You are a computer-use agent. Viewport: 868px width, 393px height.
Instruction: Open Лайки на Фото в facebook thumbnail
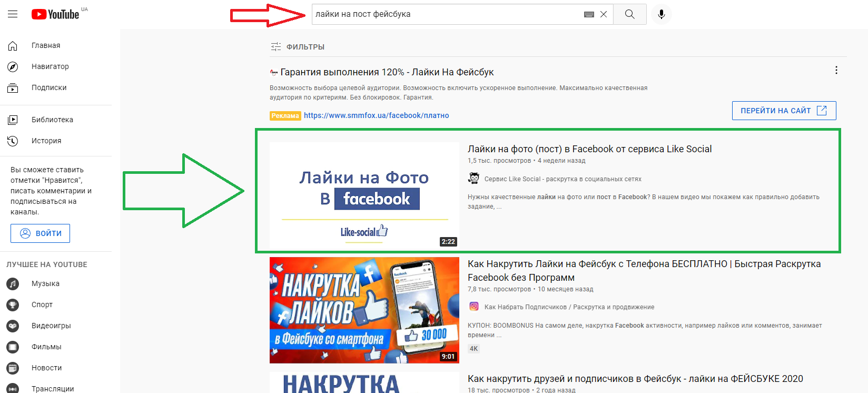[x=364, y=195]
